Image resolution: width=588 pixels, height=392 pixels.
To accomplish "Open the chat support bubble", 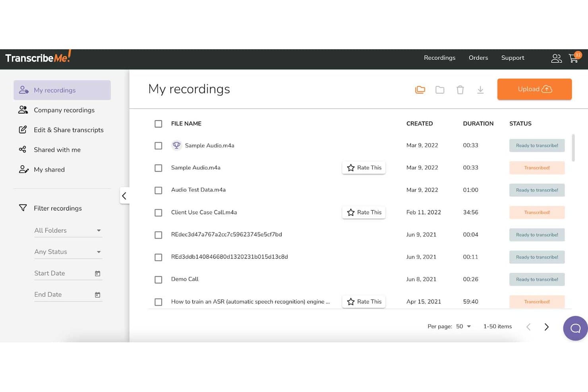I will pyautogui.click(x=575, y=328).
